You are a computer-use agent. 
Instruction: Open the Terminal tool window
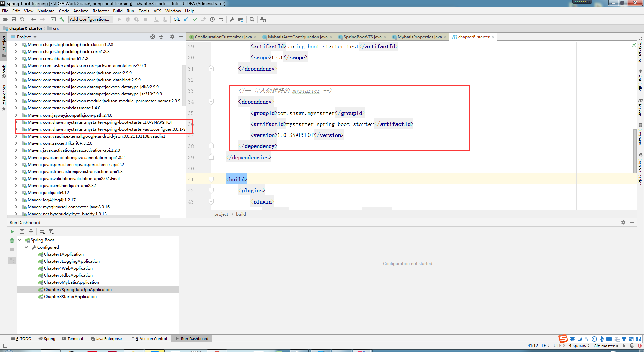tap(72, 339)
